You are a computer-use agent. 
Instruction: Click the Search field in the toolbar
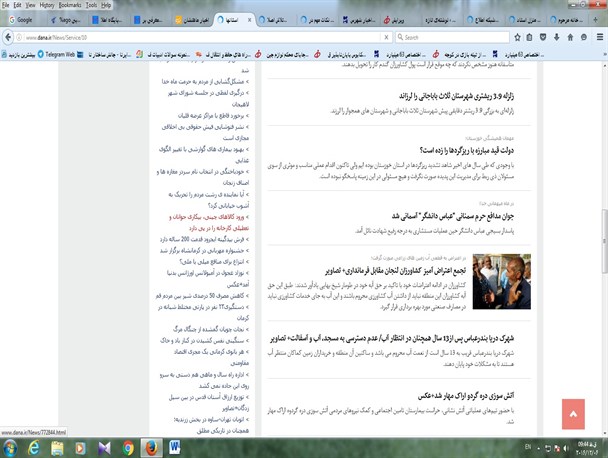click(x=452, y=38)
